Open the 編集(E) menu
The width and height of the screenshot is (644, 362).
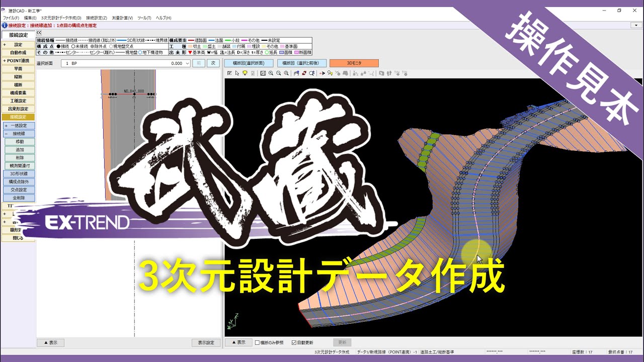[x=30, y=18]
